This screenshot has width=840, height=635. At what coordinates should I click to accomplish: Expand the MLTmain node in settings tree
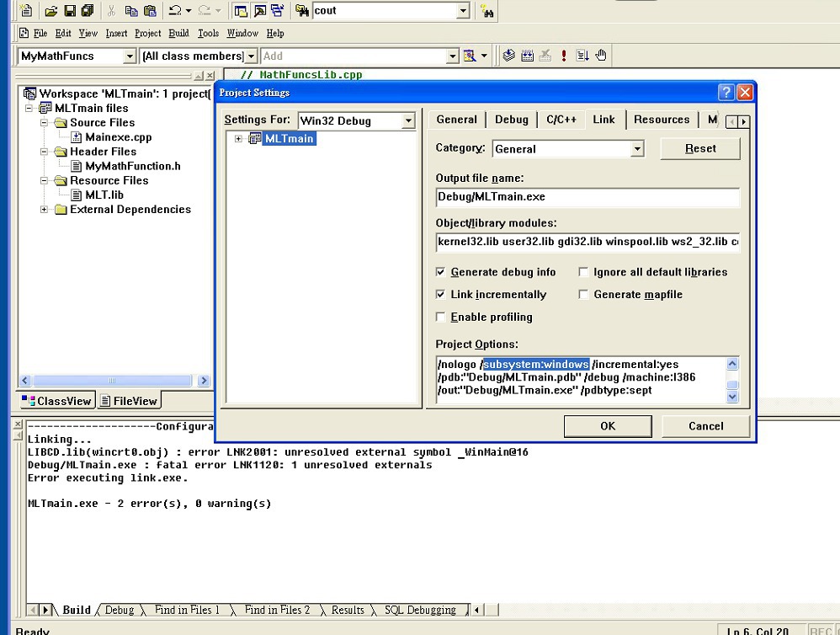point(239,139)
